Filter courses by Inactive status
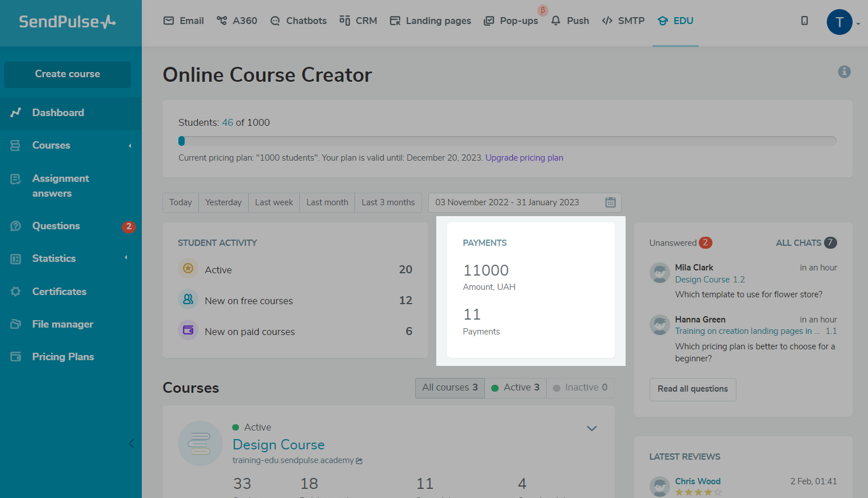This screenshot has height=498, width=868. (580, 388)
